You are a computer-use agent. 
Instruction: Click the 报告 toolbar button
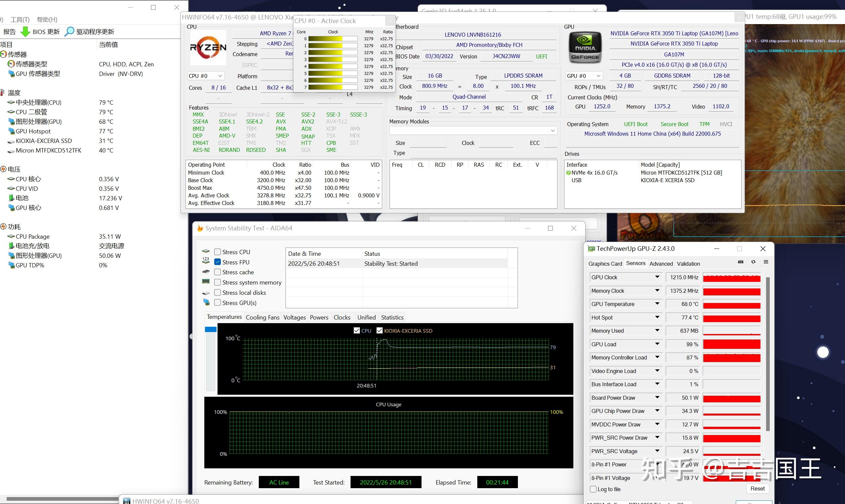tap(10, 32)
